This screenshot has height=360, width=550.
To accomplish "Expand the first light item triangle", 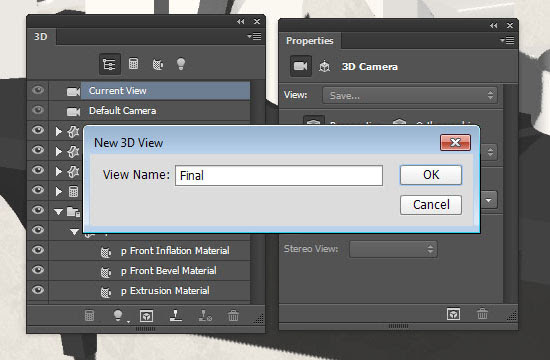I will (x=59, y=132).
